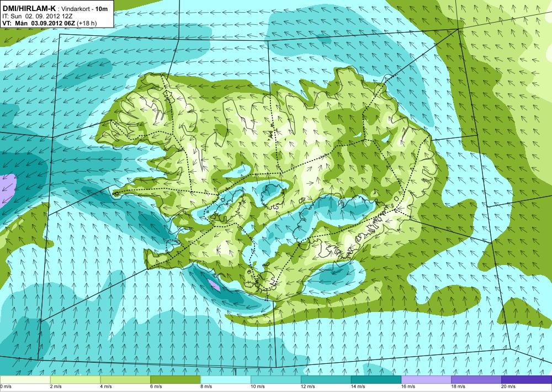Click the 12 m/s teal legend swatch

[326, 380]
